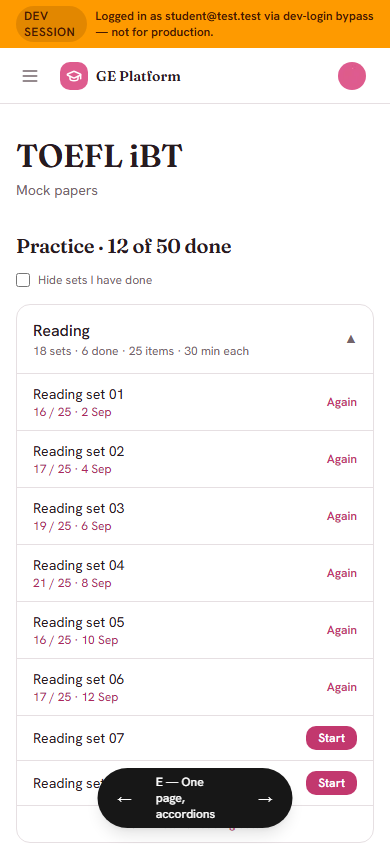This screenshot has height=844, width=390.
Task: Tick 'Hide sets I have done' checkbox
Action: (23, 280)
